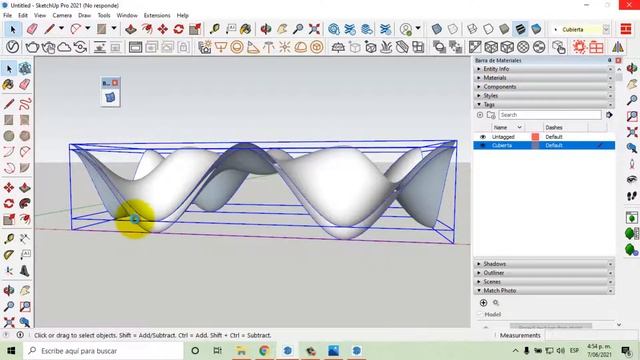Toggle Back Edges face style
Viewport: 640px width, 360px height.
click(453, 29)
